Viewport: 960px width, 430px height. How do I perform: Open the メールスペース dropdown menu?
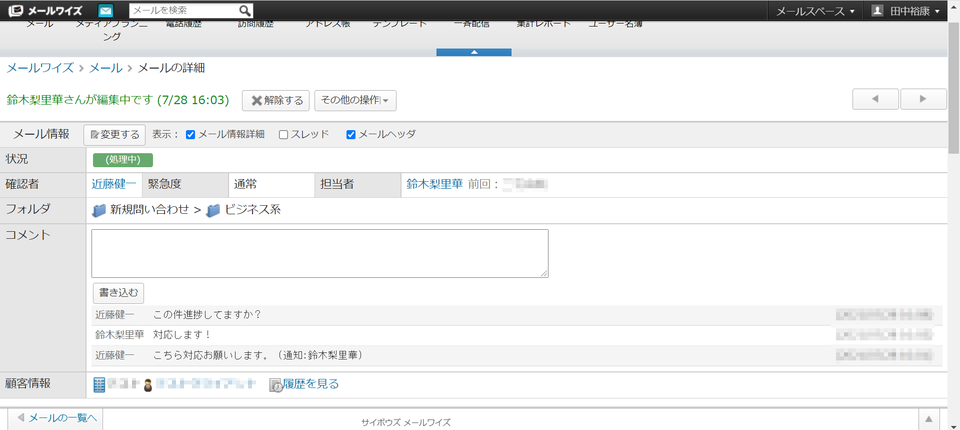(816, 11)
